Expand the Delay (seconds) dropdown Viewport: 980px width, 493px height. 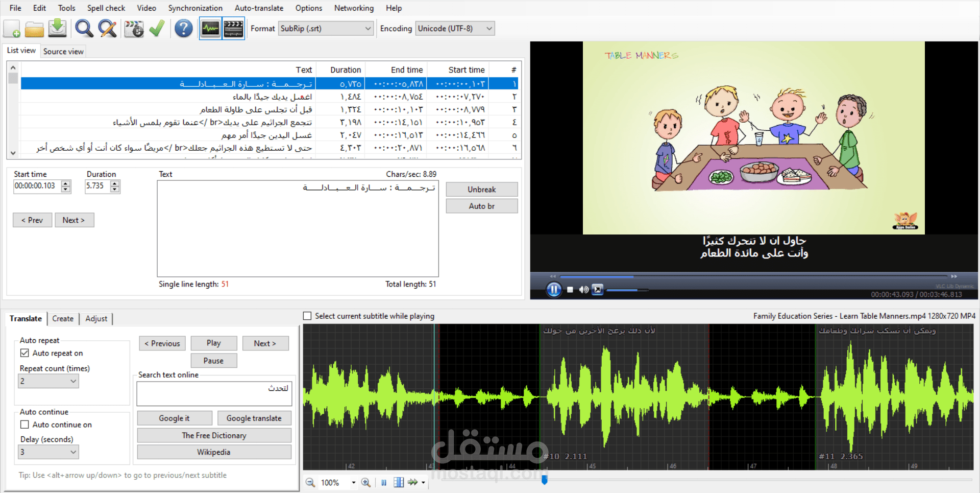click(48, 452)
